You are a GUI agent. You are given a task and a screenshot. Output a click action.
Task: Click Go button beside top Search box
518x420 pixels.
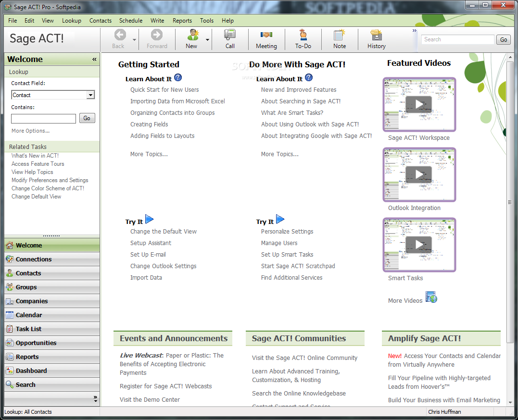504,39
